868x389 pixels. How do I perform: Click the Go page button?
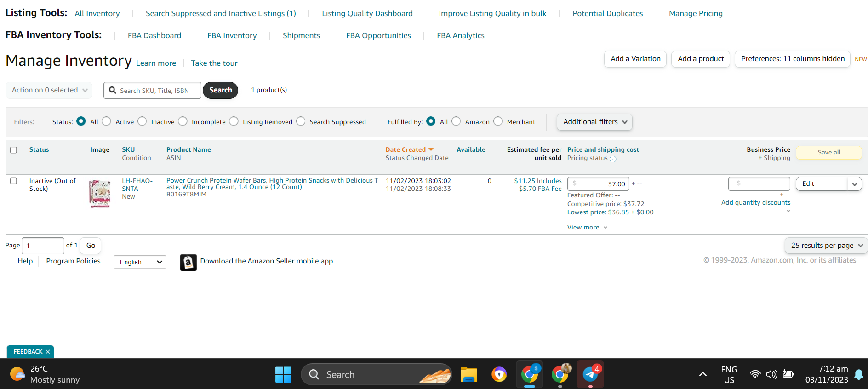coord(91,246)
